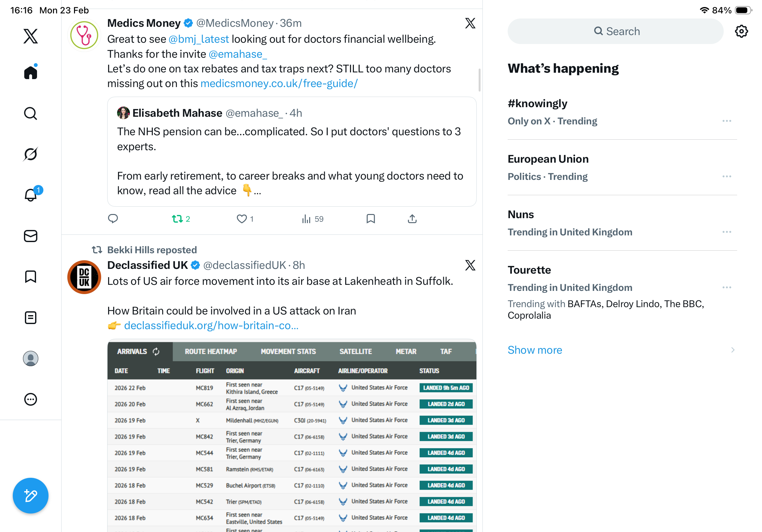View analytics of Medics Money post
The height and width of the screenshot is (532, 762).
312,219
